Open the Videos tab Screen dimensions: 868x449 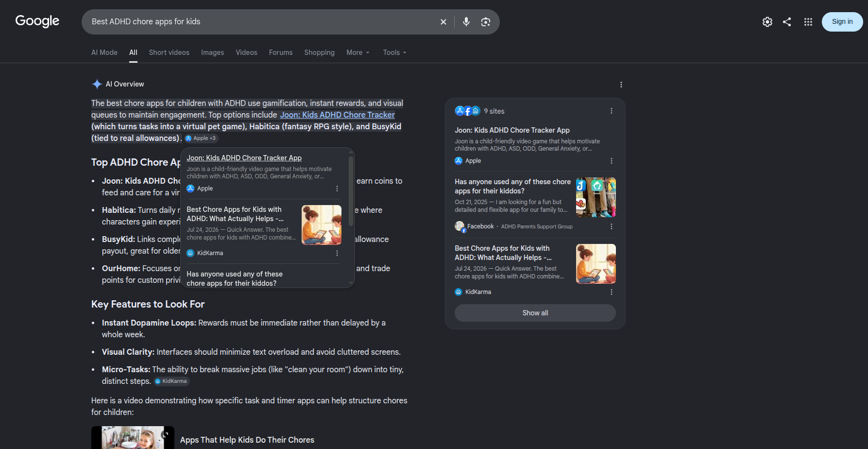[247, 52]
